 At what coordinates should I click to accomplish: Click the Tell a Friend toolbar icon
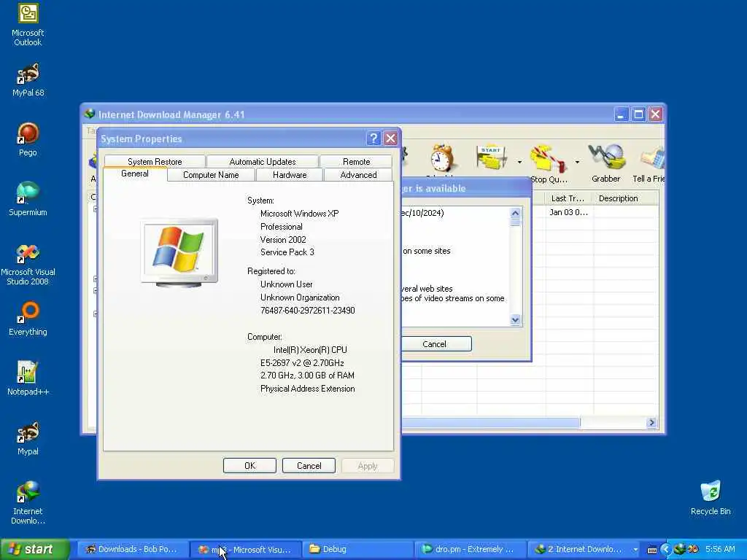[x=651, y=164]
